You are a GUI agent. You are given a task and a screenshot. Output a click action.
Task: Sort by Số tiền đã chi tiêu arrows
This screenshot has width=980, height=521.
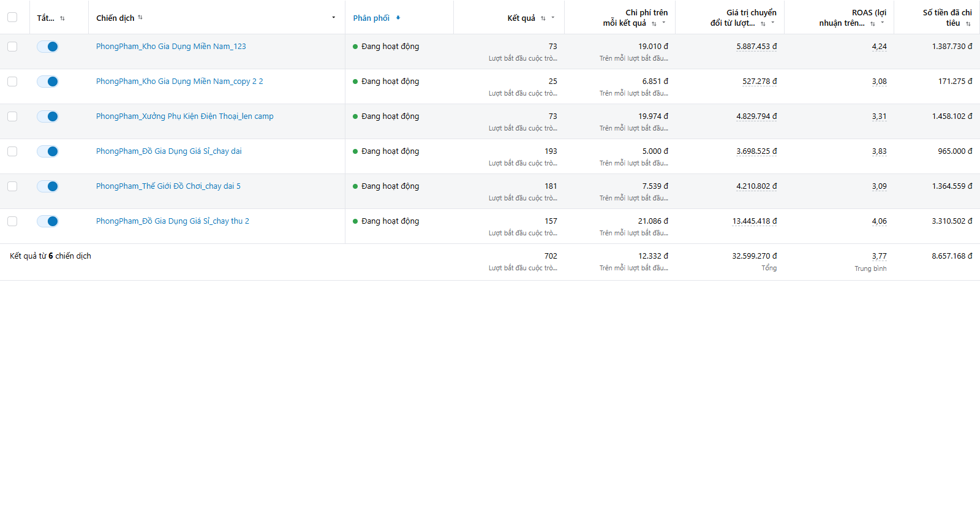pyautogui.click(x=968, y=23)
